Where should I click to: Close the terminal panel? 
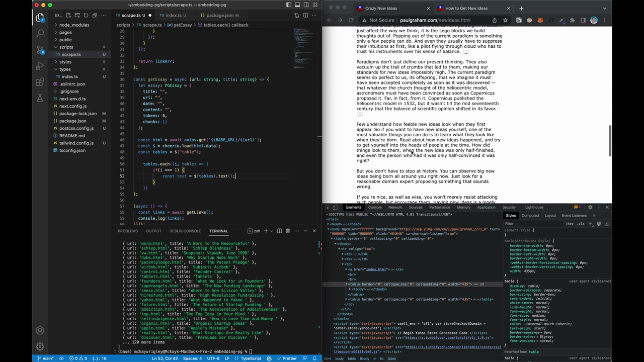[314, 231]
